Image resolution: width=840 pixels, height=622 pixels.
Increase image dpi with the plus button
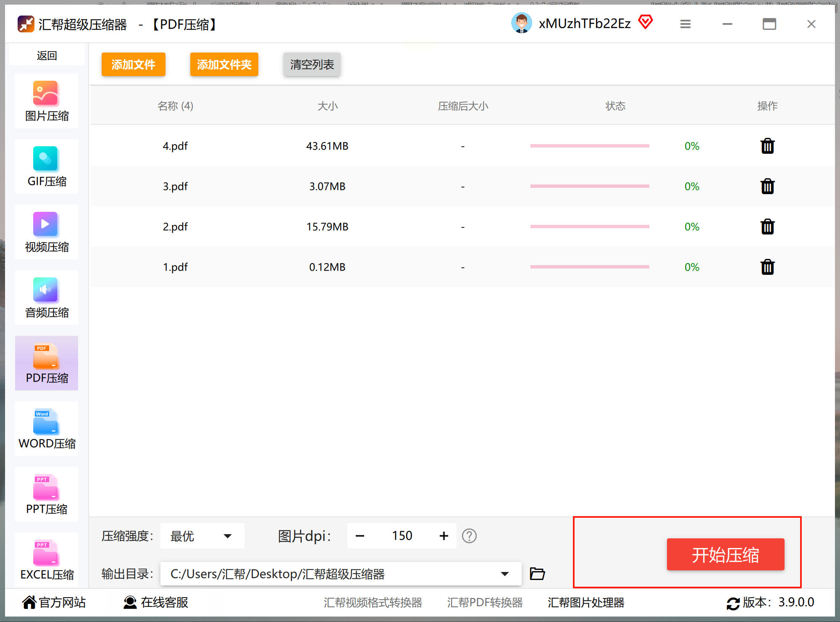point(444,536)
